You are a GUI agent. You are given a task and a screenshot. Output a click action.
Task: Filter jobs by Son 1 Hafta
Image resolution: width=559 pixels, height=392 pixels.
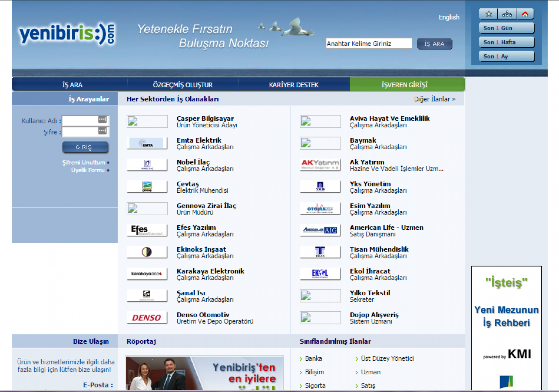(x=506, y=42)
